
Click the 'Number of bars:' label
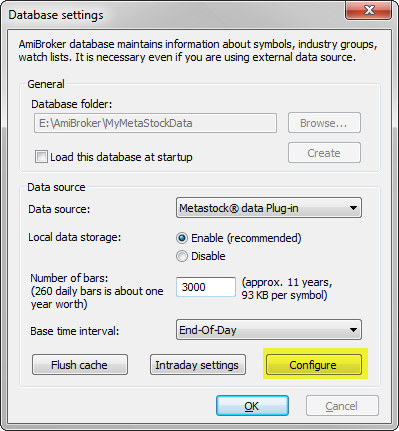(x=69, y=278)
